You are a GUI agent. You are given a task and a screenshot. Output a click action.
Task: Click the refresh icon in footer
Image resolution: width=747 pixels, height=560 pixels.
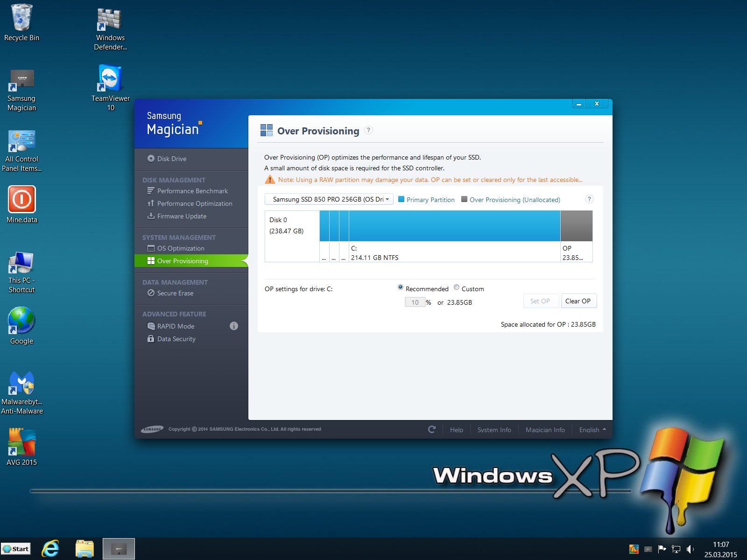point(432,429)
